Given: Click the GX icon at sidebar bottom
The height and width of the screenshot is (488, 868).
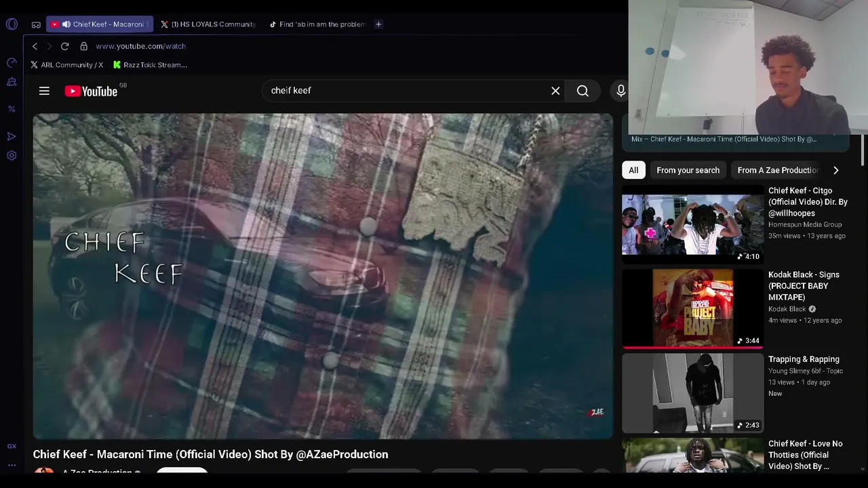Looking at the screenshot, I should [x=12, y=446].
